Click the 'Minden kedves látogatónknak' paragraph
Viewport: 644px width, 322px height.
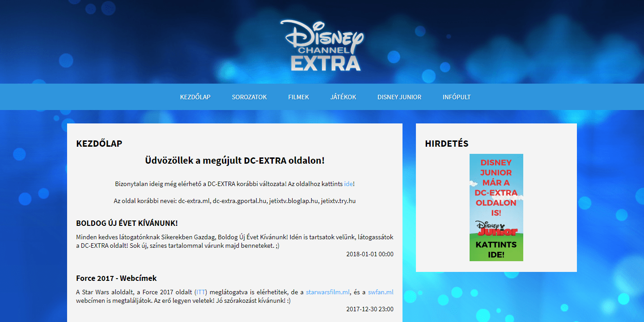click(x=235, y=241)
